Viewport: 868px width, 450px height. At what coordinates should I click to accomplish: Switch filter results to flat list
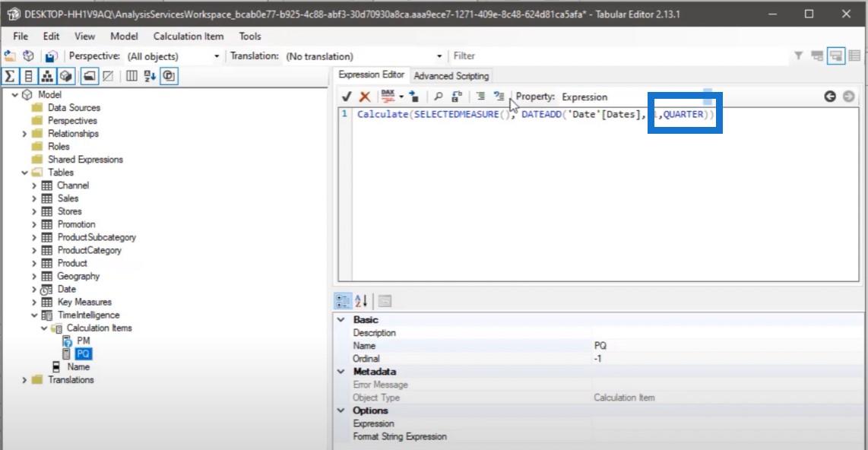pos(855,56)
